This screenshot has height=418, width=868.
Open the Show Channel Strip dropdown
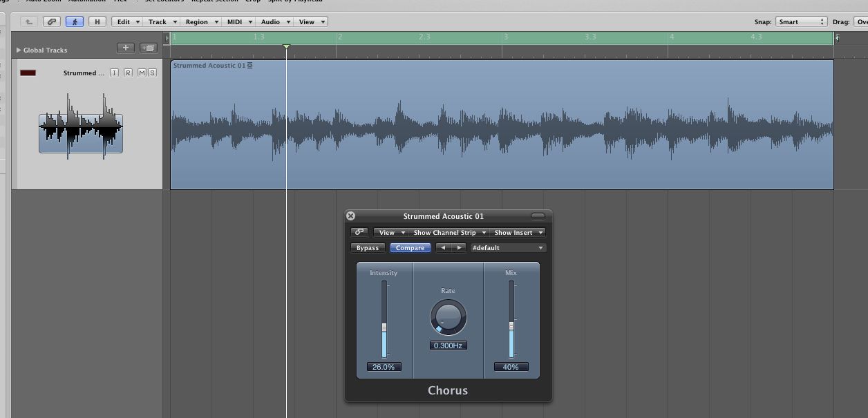(x=450, y=233)
